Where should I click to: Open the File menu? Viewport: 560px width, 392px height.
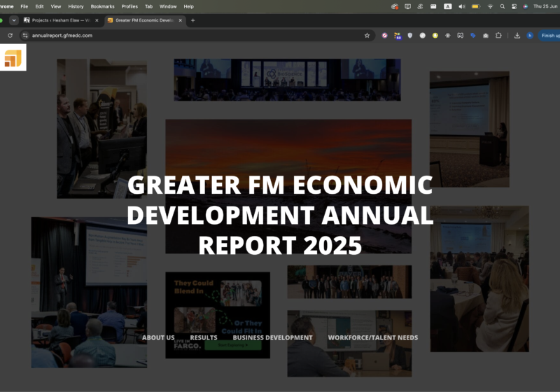(x=24, y=6)
